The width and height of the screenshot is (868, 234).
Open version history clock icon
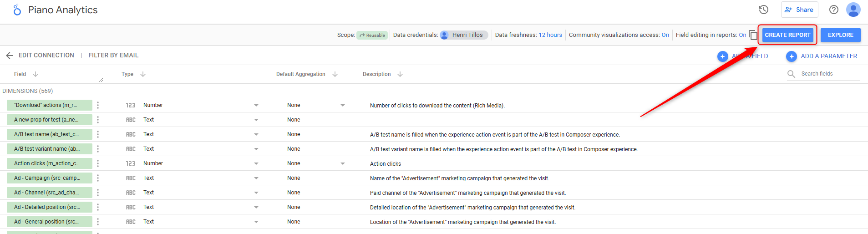point(763,10)
